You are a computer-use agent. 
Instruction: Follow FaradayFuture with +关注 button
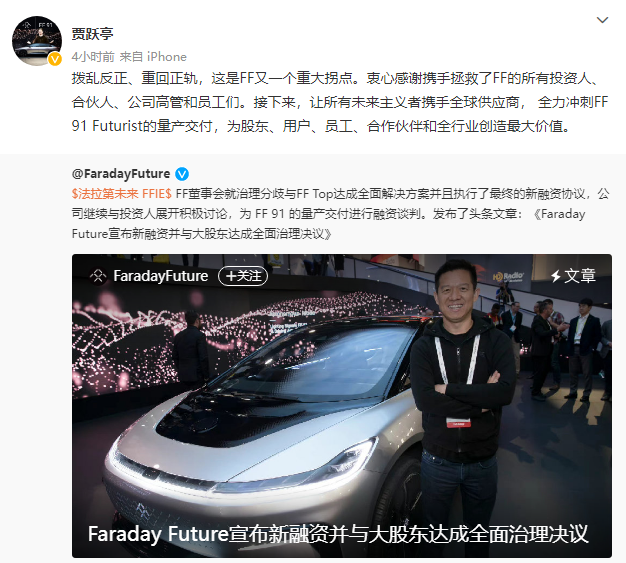click(x=243, y=276)
